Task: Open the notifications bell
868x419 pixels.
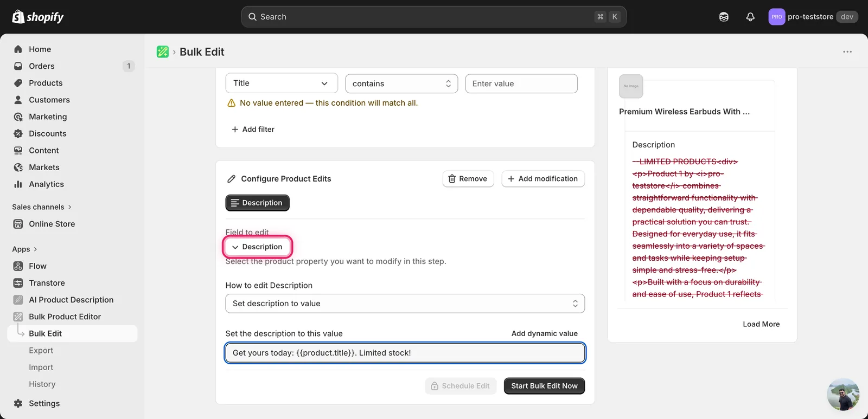Action: 750,17
